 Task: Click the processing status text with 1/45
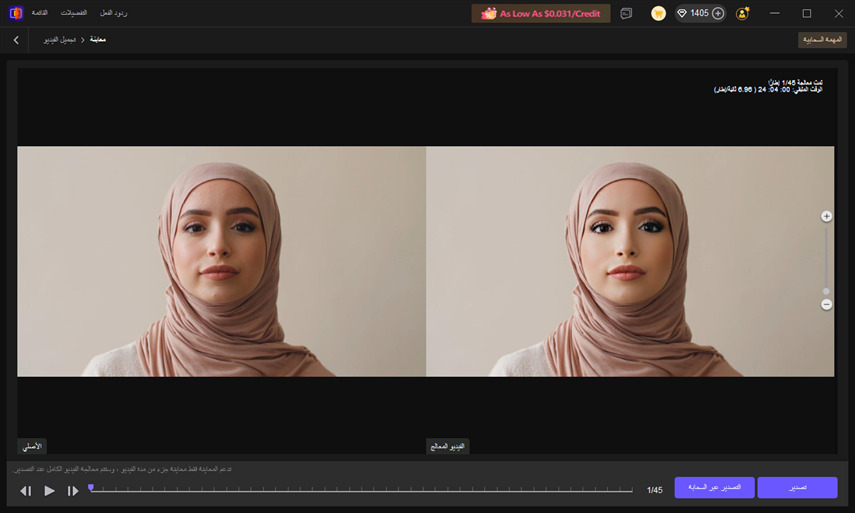click(795, 82)
